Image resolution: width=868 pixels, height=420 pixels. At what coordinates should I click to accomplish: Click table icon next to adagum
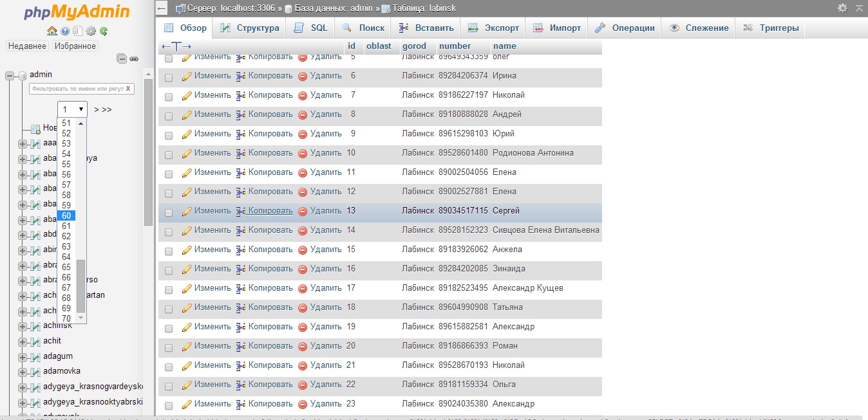(35, 356)
